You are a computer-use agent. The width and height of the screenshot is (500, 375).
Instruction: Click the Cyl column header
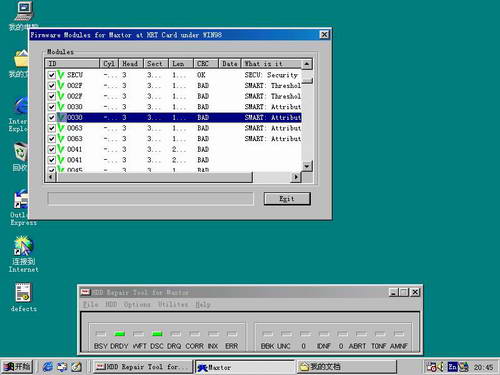click(x=109, y=63)
